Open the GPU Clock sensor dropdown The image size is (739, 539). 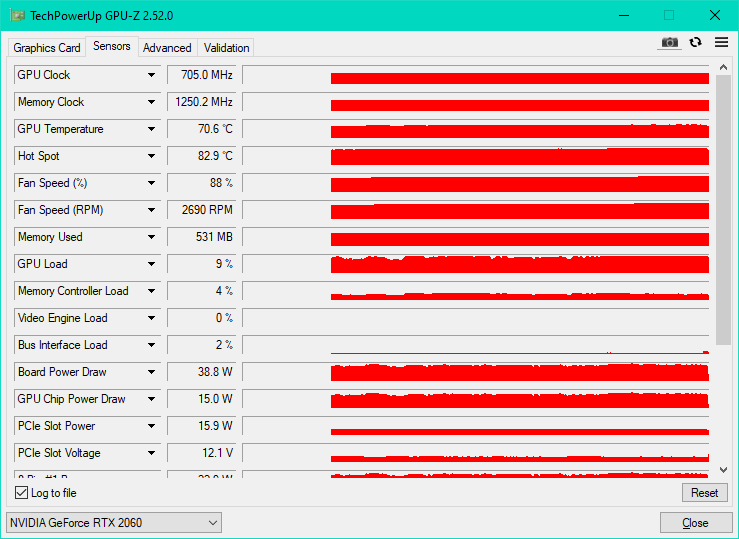(x=151, y=75)
